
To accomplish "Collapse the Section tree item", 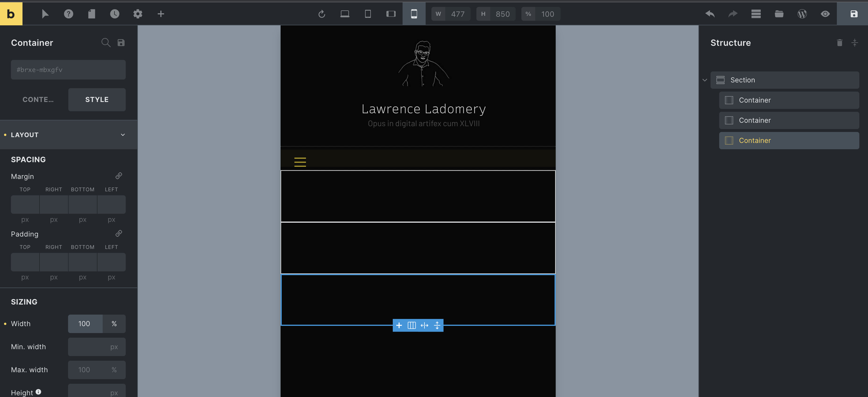I will tap(704, 80).
